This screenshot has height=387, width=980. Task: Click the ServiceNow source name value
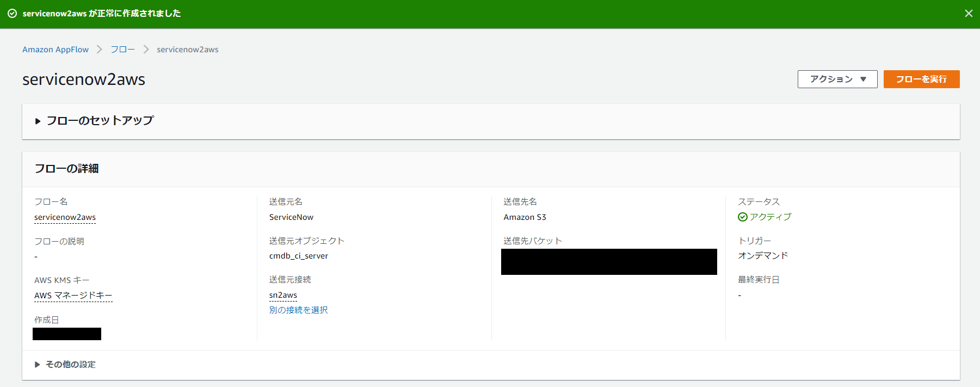coord(291,217)
